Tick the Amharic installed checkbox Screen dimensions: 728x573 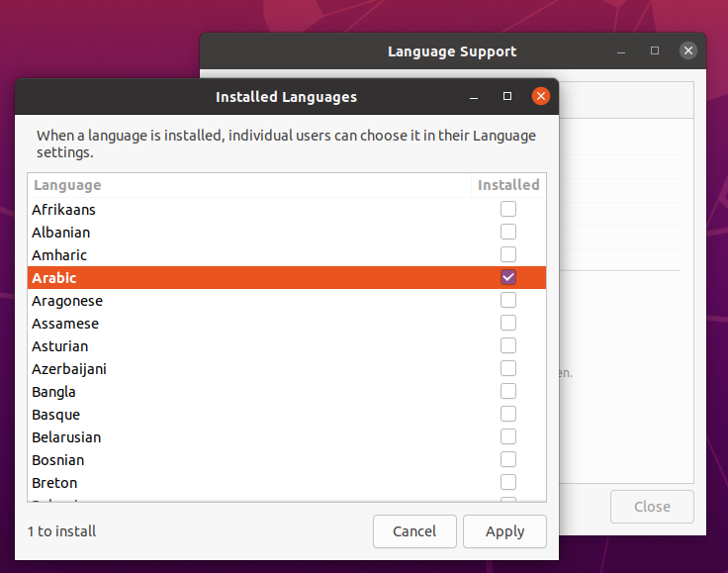click(x=508, y=255)
